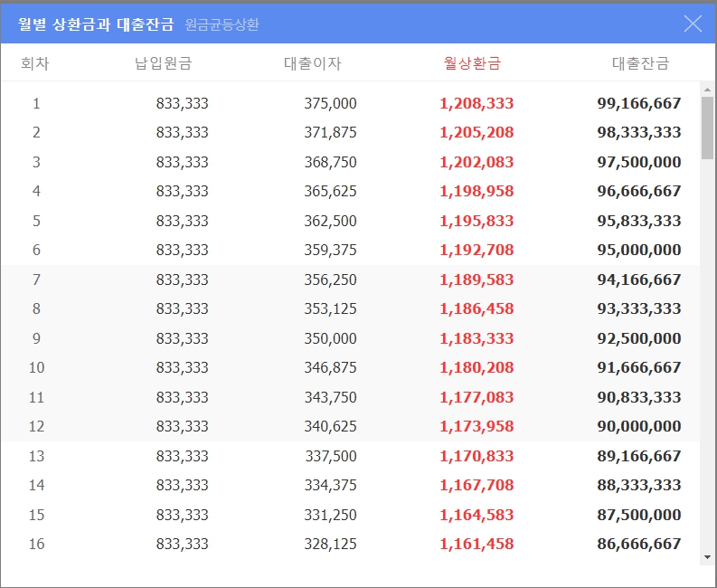Select the loan balance 95,833,333
Viewport: 717px width, 588px height.
639,221
